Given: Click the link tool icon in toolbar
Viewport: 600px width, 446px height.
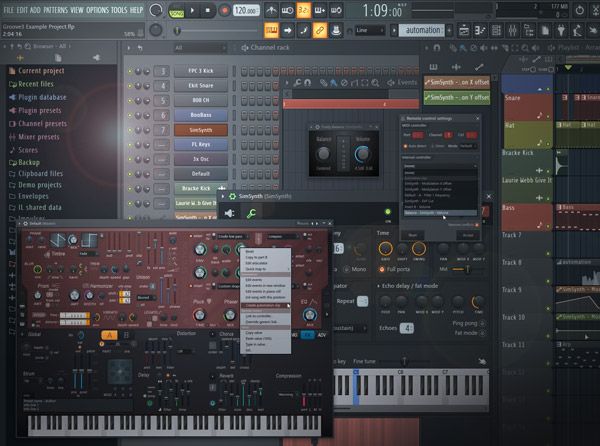Looking at the screenshot, I should pyautogui.click(x=320, y=30).
